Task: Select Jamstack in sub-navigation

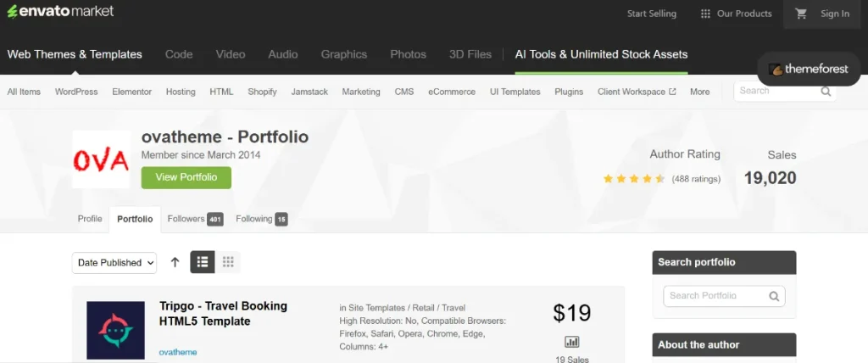Action: tap(309, 92)
